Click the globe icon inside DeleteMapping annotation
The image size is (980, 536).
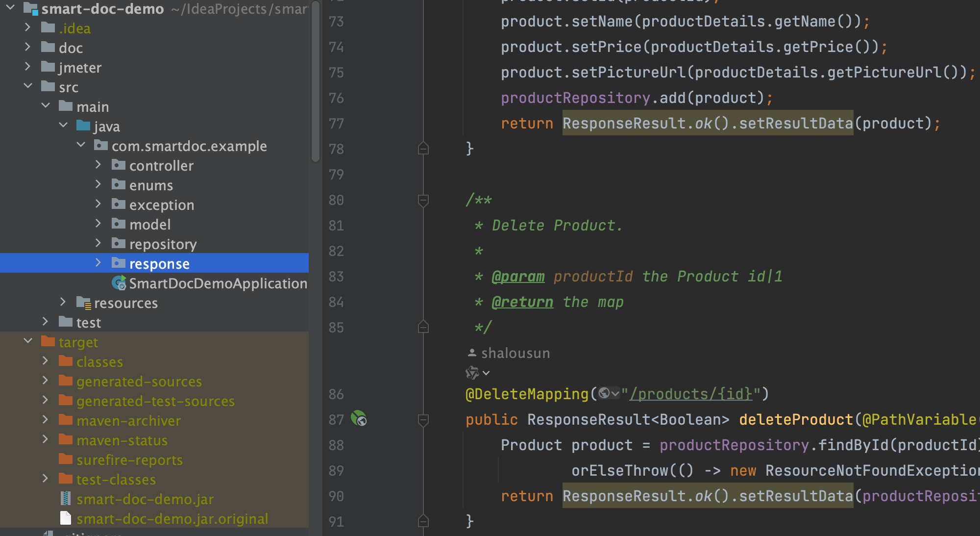604,393
